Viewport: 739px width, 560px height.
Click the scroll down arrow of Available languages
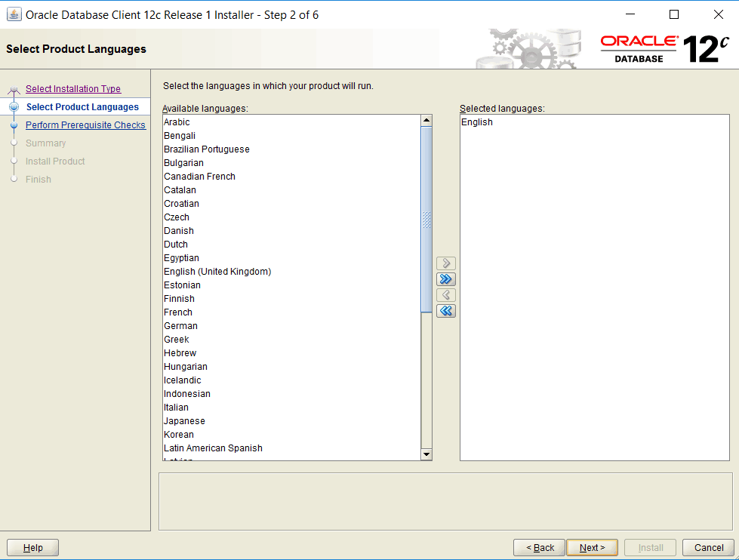tap(426, 454)
